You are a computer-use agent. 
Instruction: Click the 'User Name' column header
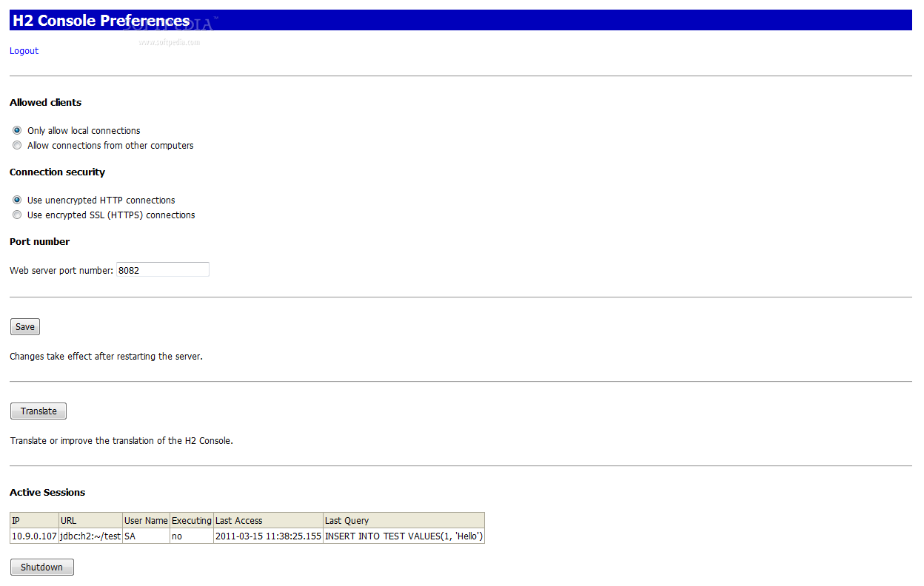pyautogui.click(x=146, y=521)
